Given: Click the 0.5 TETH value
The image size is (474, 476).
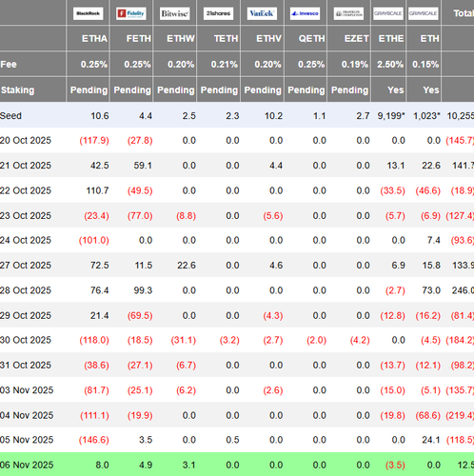Looking at the screenshot, I should [x=232, y=440].
